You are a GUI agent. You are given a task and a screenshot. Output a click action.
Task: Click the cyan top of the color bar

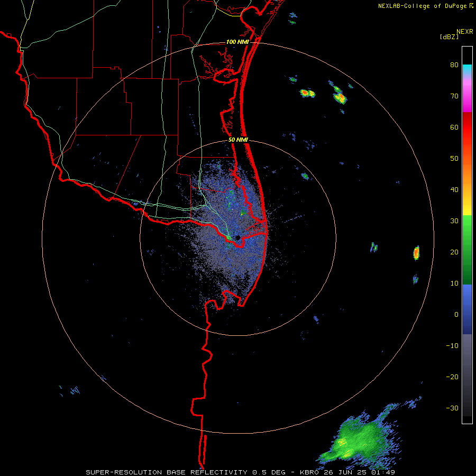pyautogui.click(x=467, y=68)
